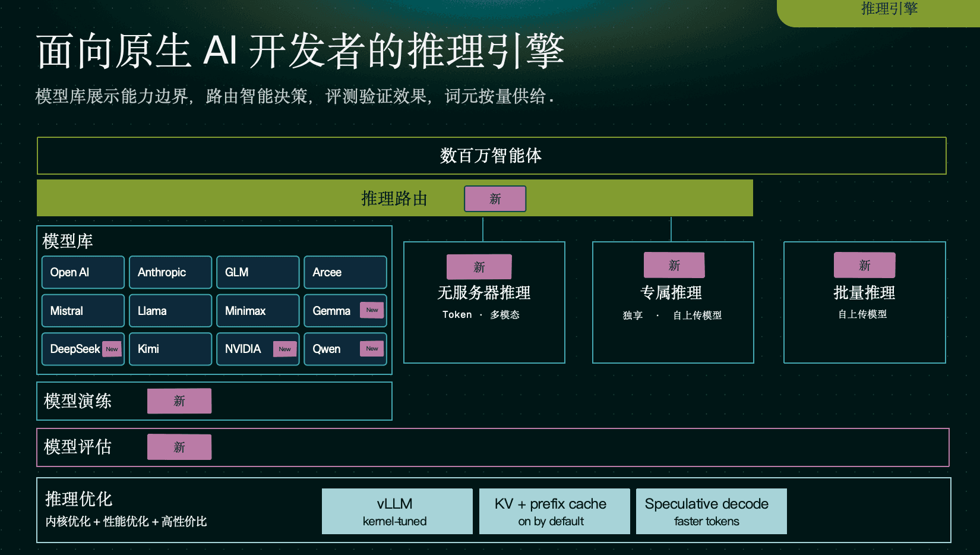Open the Mistral model tile

(83, 311)
